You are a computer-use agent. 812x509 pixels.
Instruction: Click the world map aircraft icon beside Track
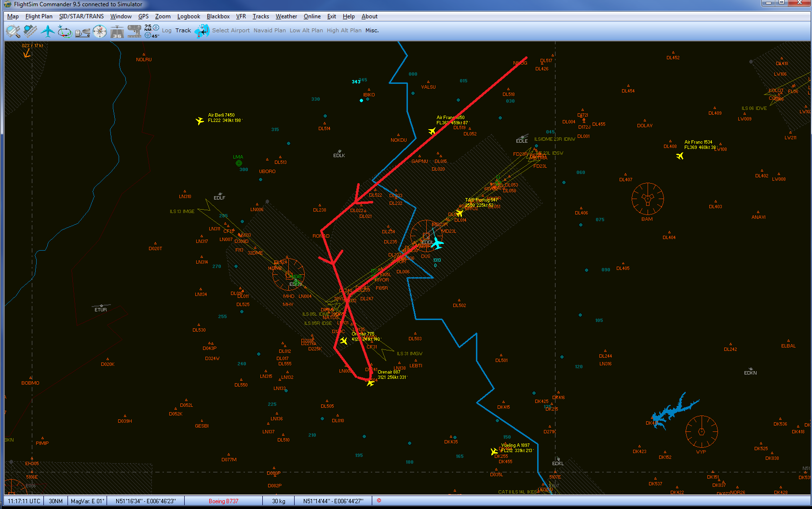click(x=202, y=30)
